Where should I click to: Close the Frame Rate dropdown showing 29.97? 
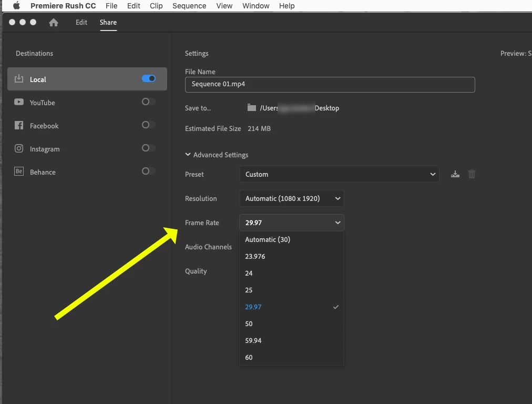pos(292,223)
